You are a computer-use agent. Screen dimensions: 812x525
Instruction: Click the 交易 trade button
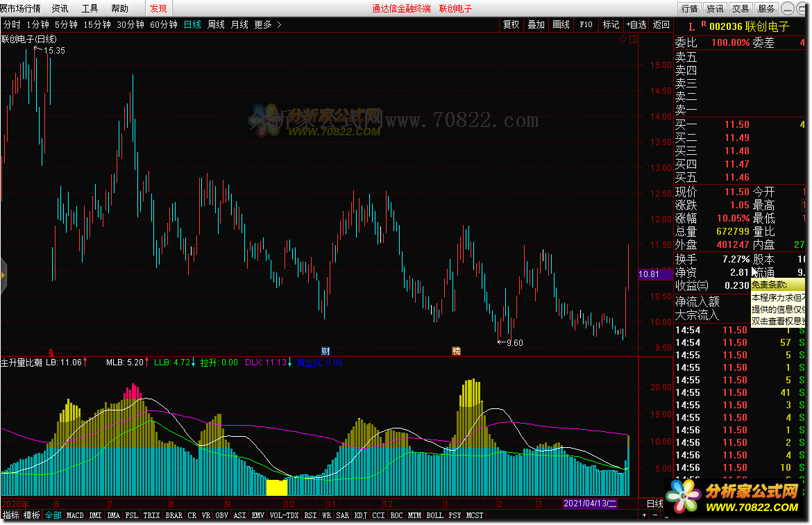coord(741,8)
